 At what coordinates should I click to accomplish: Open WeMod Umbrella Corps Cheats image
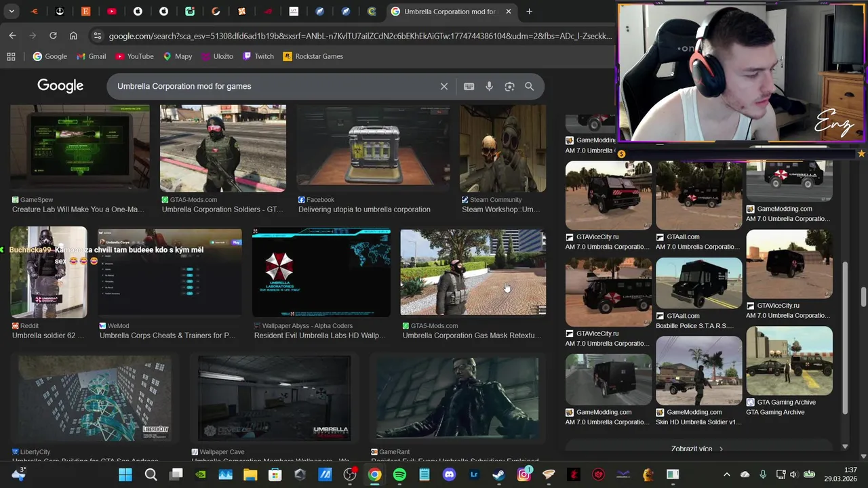coord(170,272)
